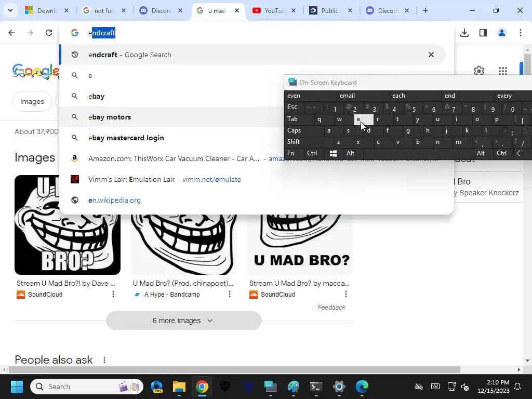Image resolution: width=532 pixels, height=399 pixels.
Task: Open the Chrome profile avatar
Action: pos(502,33)
